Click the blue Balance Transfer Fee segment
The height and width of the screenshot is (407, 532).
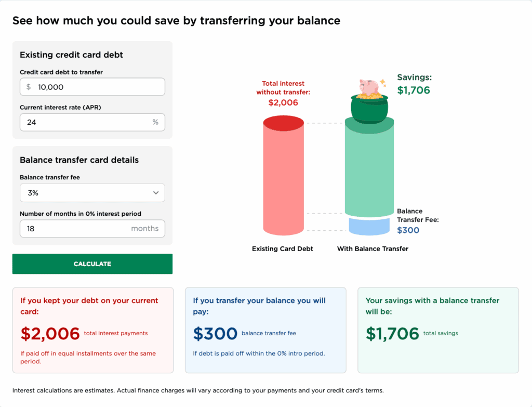(370, 227)
